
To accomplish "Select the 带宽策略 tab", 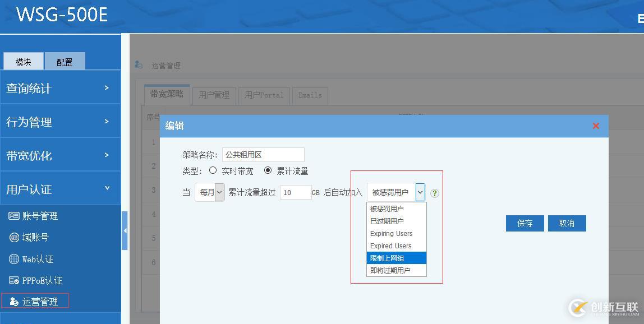I will click(167, 94).
